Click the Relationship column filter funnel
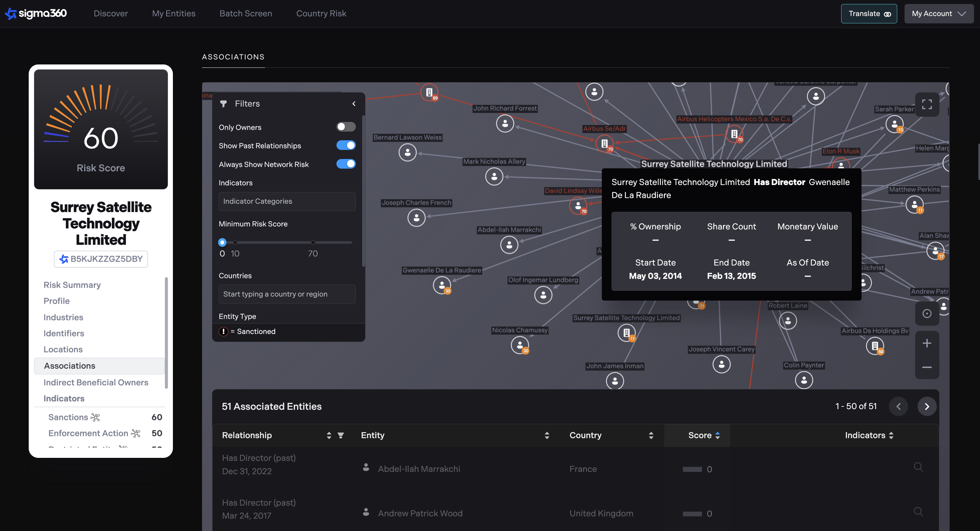The width and height of the screenshot is (980, 531). tap(340, 435)
